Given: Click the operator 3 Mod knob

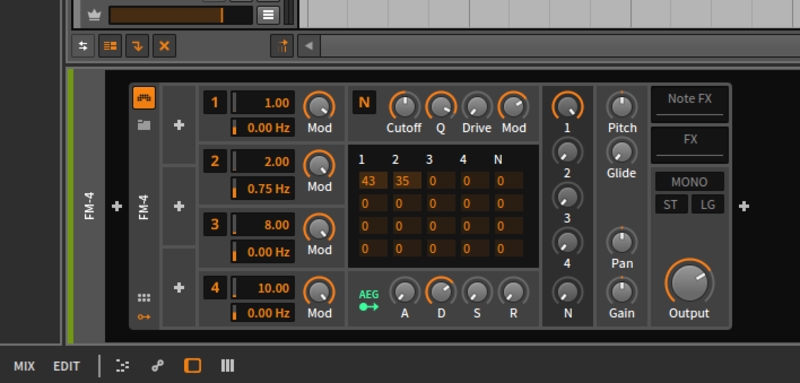Looking at the screenshot, I should (319, 228).
